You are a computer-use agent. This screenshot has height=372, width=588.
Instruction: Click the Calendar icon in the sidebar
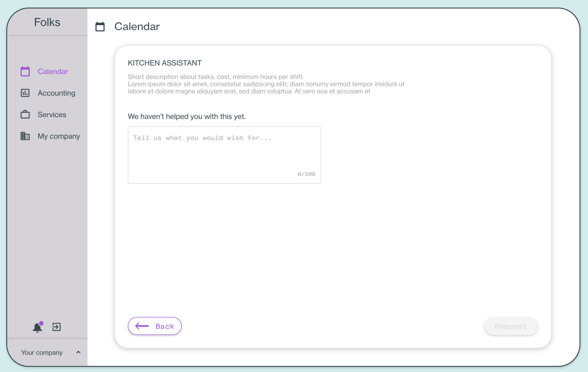tap(25, 71)
